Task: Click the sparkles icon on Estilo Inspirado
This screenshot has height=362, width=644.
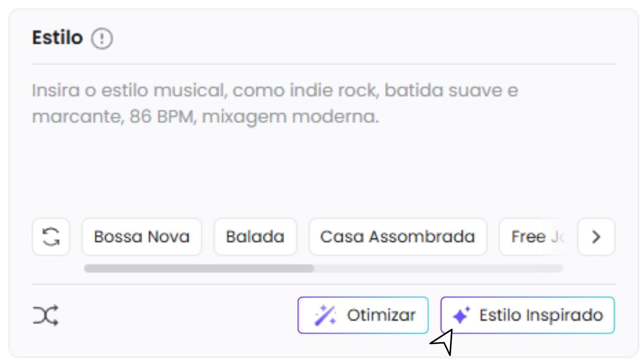Action: (462, 314)
